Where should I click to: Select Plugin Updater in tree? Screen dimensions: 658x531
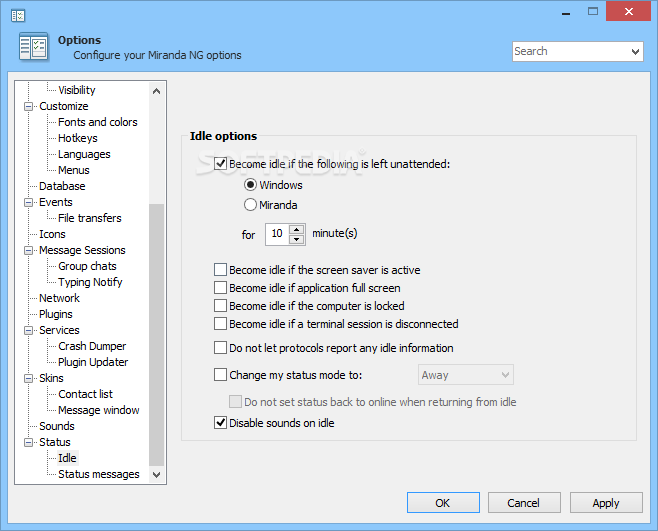[93, 362]
